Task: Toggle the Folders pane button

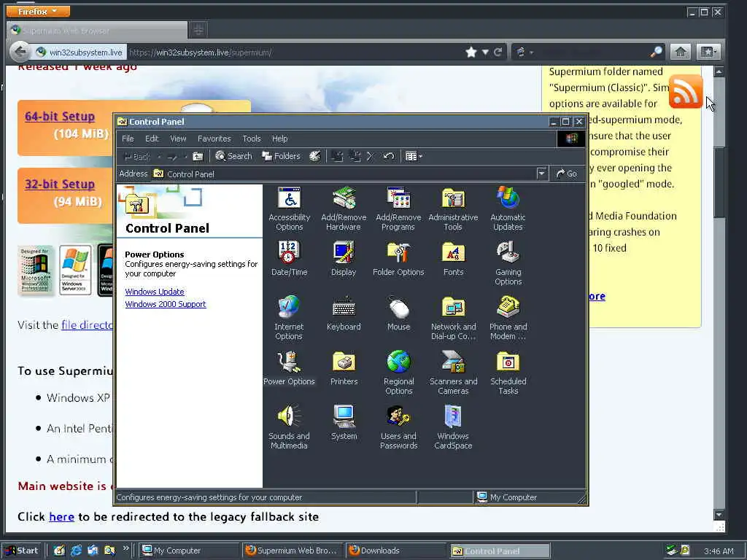Action: coord(281,156)
